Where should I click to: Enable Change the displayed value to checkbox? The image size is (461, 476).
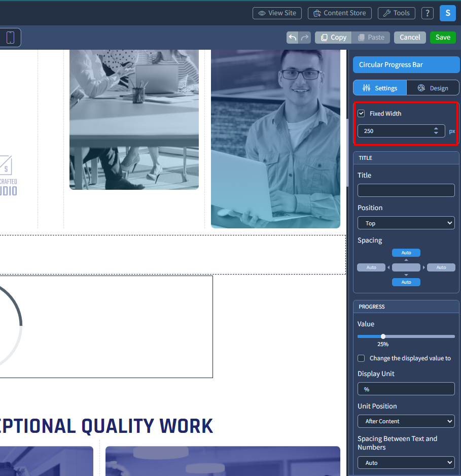361,358
